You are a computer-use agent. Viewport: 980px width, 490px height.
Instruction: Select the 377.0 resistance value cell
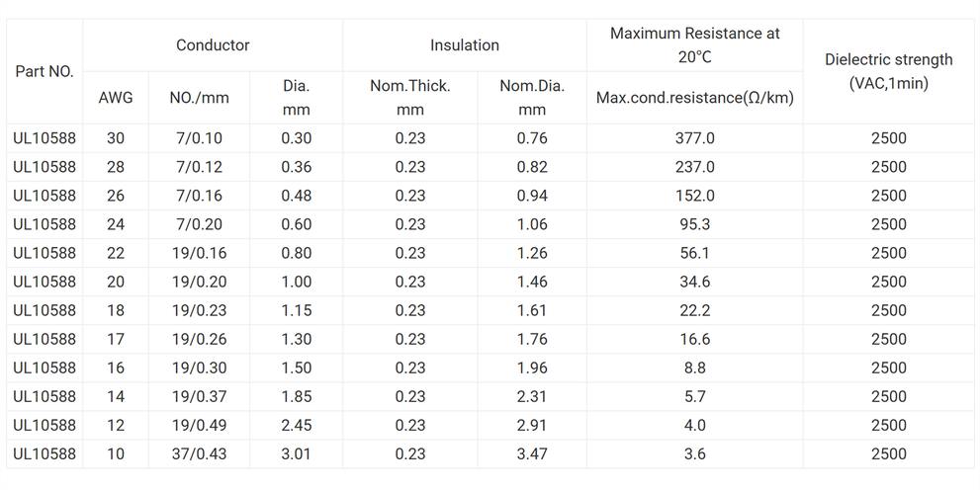[694, 138]
